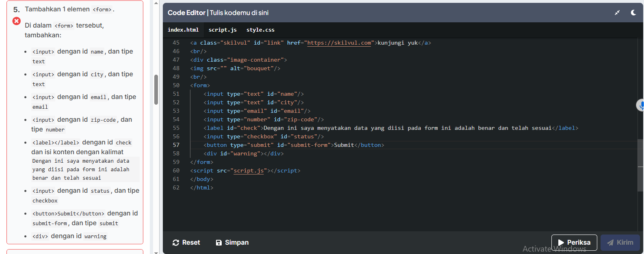Click the div id="warning" code line
The image size is (644, 254).
(x=244, y=153)
